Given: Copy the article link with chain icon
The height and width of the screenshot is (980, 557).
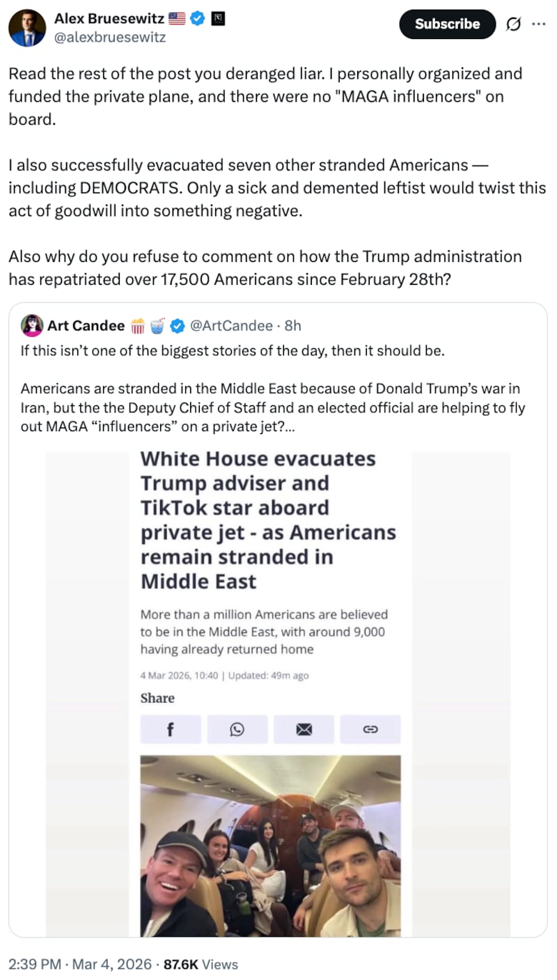Looking at the screenshot, I should 370,729.
